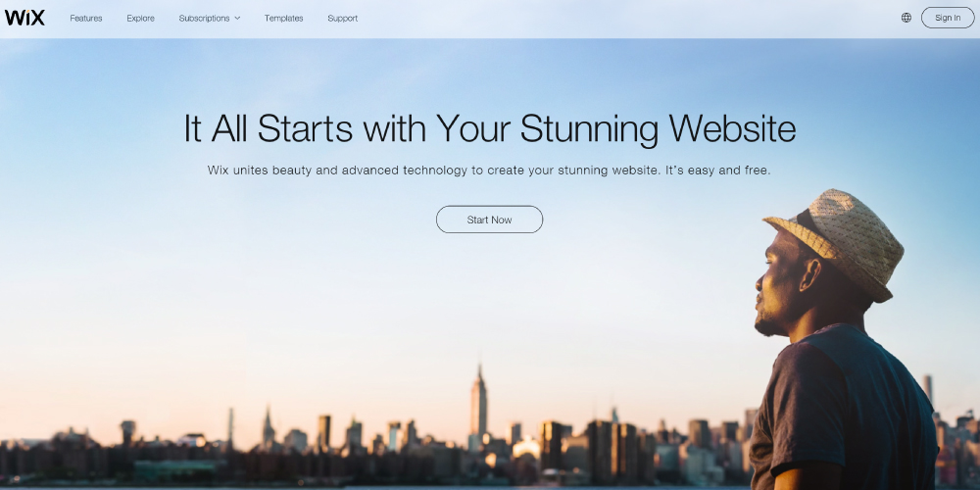
Task: Browse the Templates section
Action: click(x=284, y=18)
